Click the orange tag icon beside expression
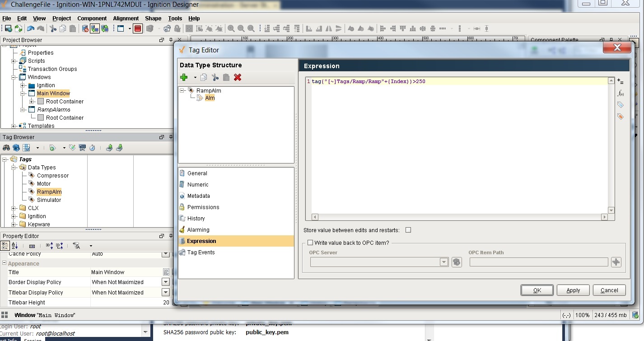Image resolution: width=644 pixels, height=341 pixels. click(x=621, y=116)
